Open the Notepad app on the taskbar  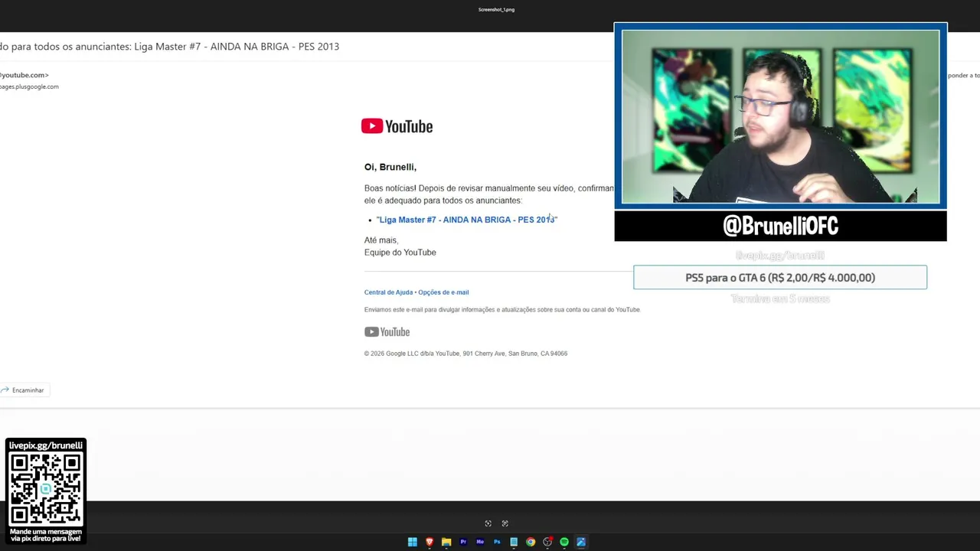pos(514,542)
